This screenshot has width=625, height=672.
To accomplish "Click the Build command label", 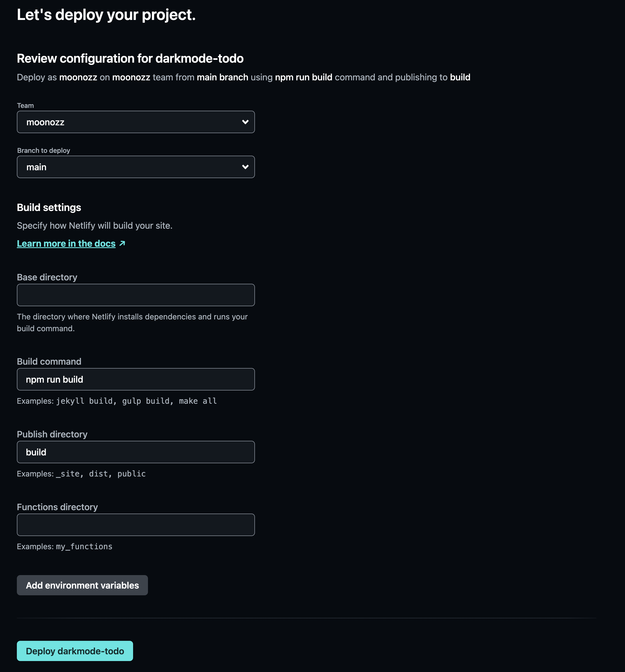I will 49,361.
